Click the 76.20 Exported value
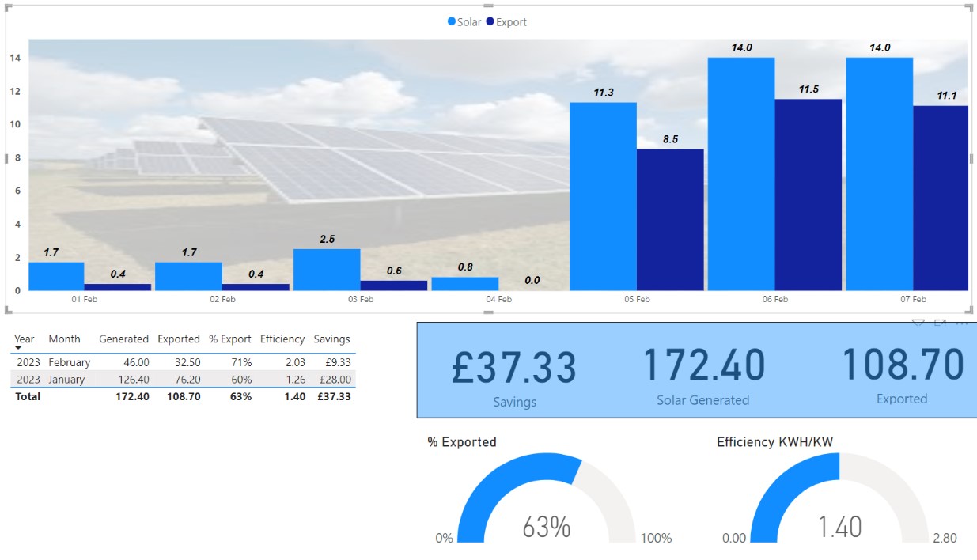The height and width of the screenshot is (560, 977). click(x=187, y=380)
